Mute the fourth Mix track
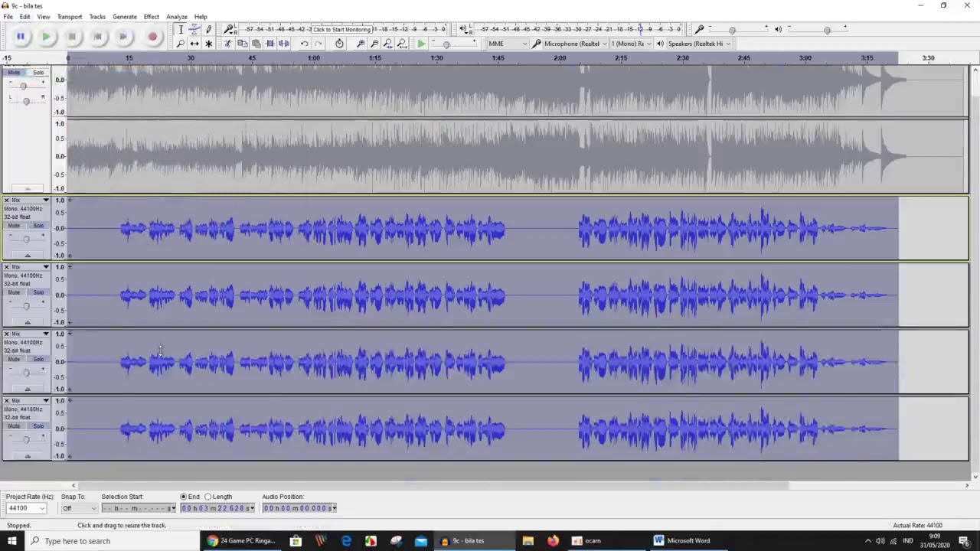 click(15, 425)
